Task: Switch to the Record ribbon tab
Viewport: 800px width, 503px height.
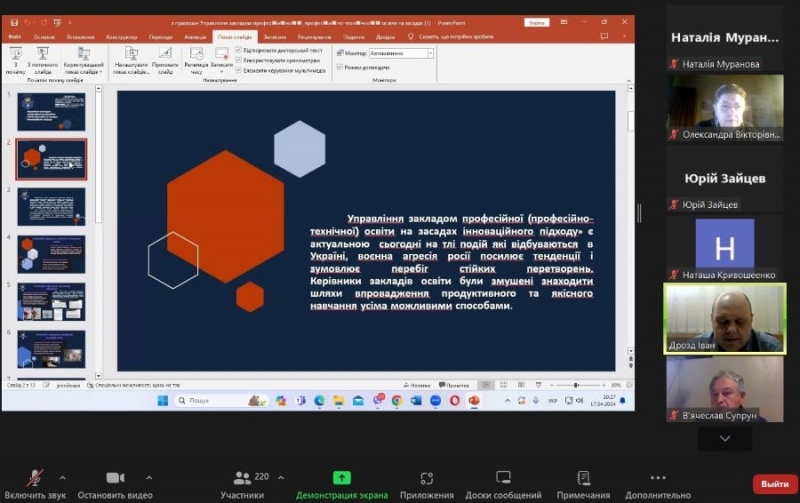Action: pyautogui.click(x=274, y=37)
